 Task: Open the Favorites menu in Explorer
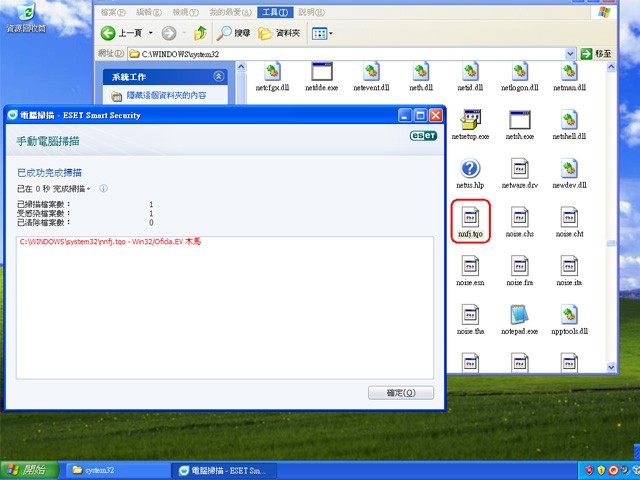tap(230, 12)
